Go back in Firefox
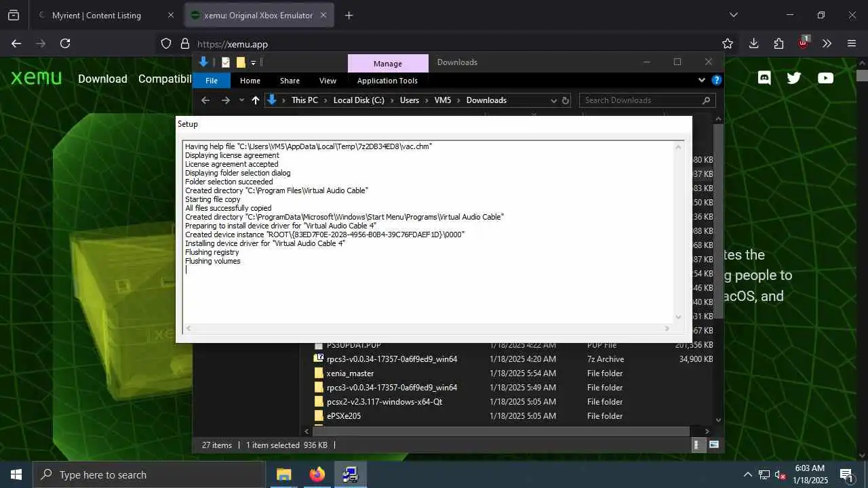 (x=16, y=43)
